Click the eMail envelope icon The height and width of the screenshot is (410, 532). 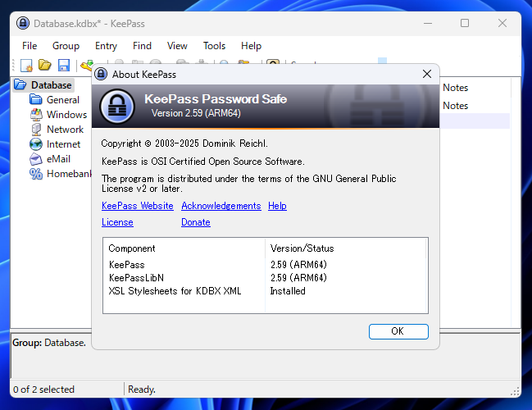point(36,159)
